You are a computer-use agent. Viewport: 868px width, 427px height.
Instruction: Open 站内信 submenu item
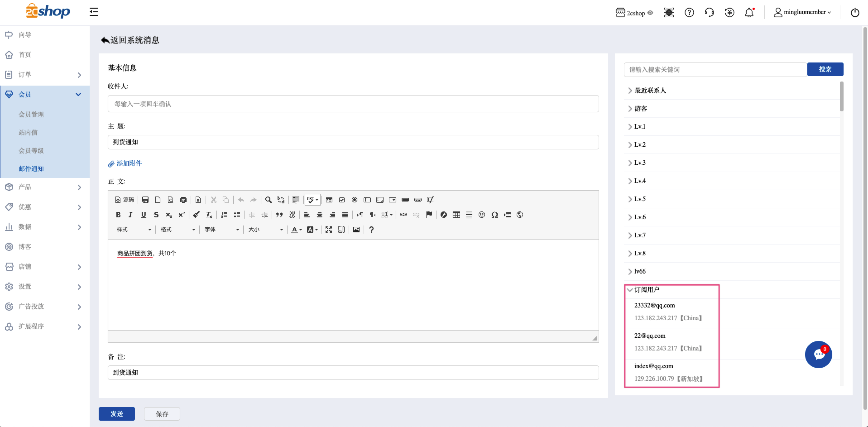[28, 133]
